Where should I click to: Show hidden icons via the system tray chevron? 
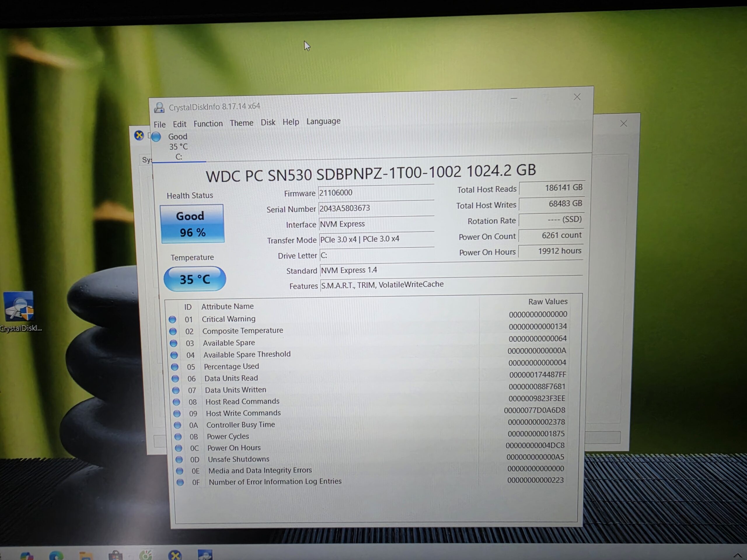point(738,556)
